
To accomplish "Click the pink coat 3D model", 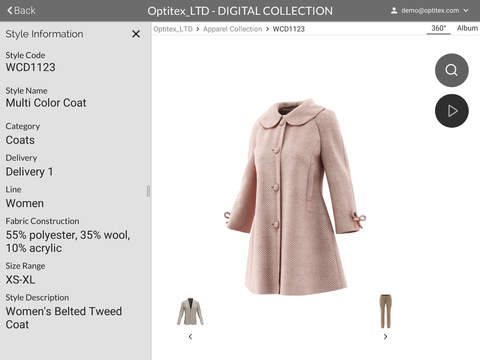I will pyautogui.click(x=295, y=197).
